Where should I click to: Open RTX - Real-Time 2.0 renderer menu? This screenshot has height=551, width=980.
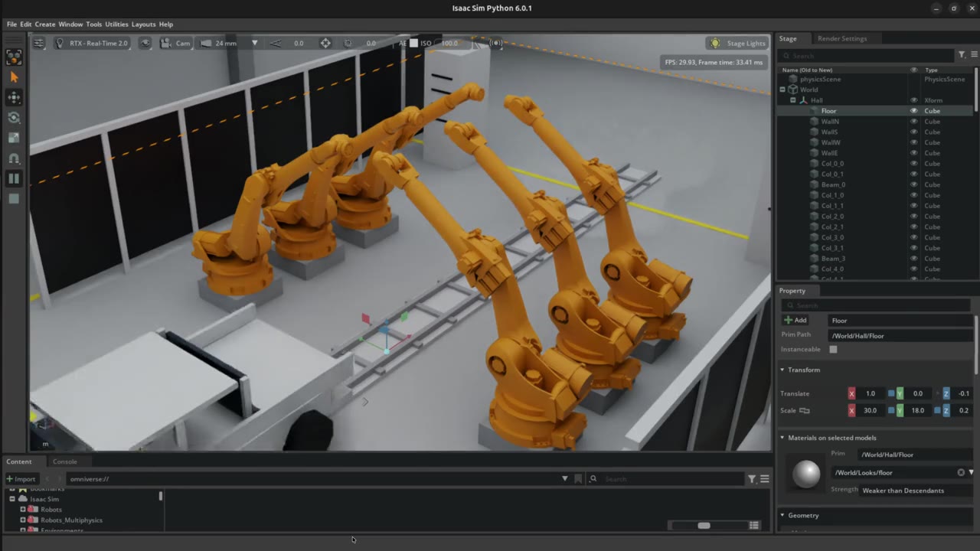tap(92, 43)
